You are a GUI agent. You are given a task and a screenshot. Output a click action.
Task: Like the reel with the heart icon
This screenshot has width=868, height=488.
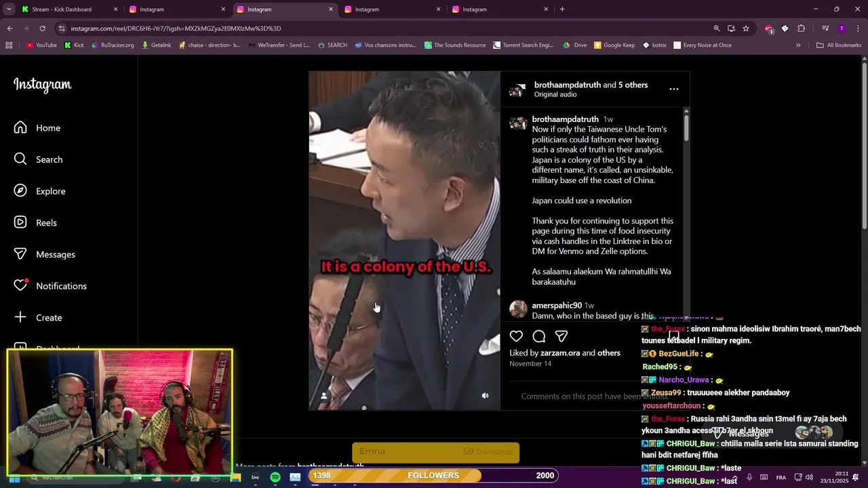point(516,336)
